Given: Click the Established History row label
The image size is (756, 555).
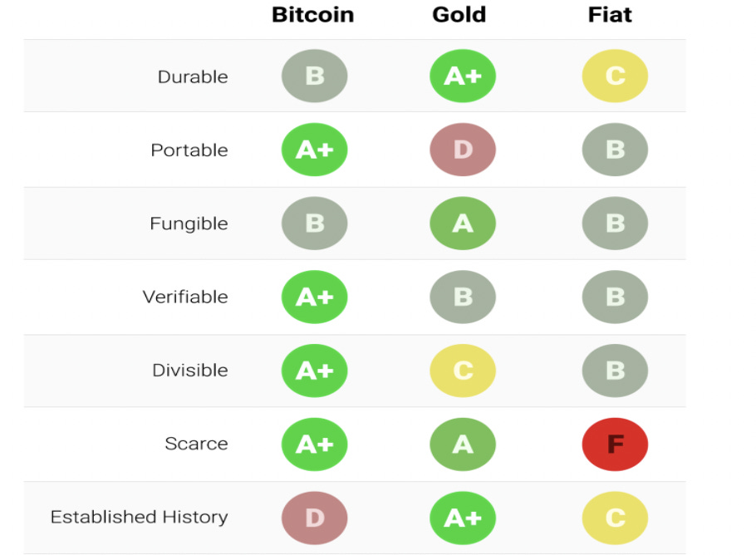Looking at the screenshot, I should [x=139, y=517].
